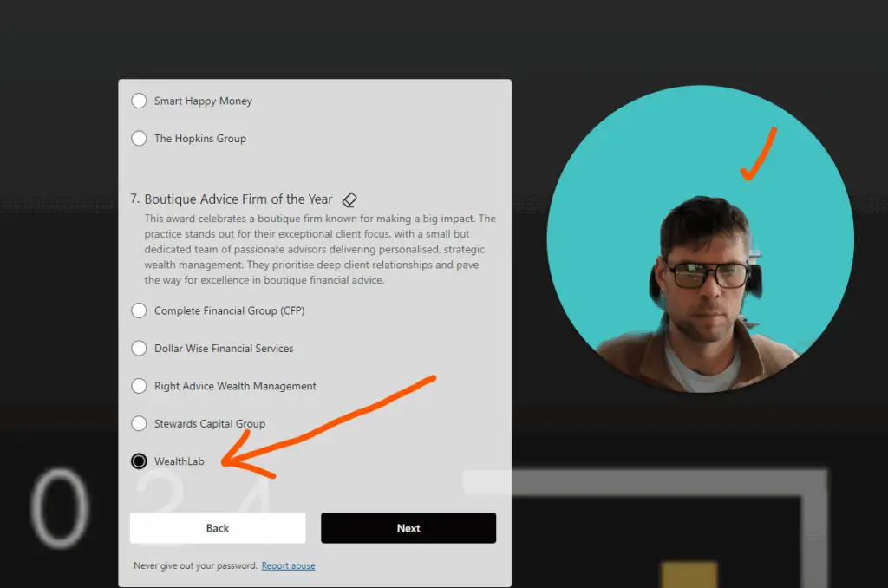
Task: Clear selection with the eraser icon
Action: point(349,199)
